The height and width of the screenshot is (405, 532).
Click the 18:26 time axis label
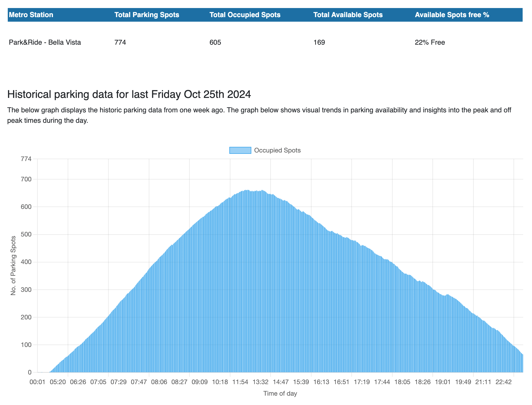point(423,382)
